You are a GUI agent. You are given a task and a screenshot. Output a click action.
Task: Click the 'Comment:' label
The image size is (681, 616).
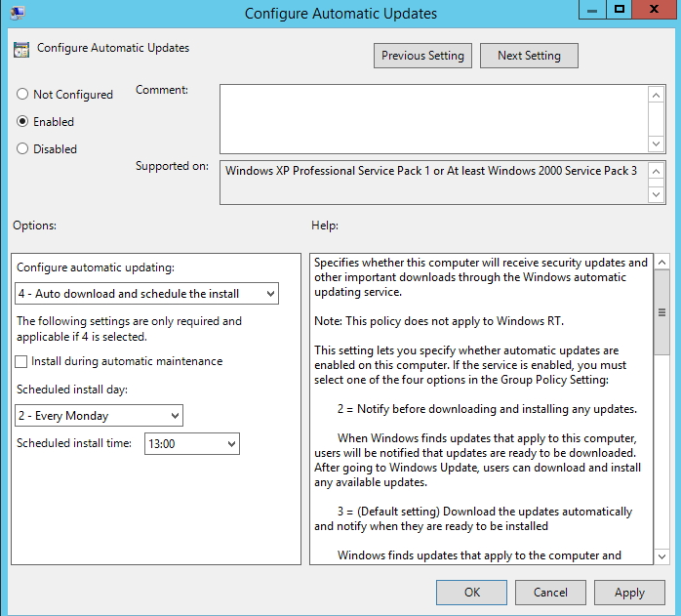162,90
